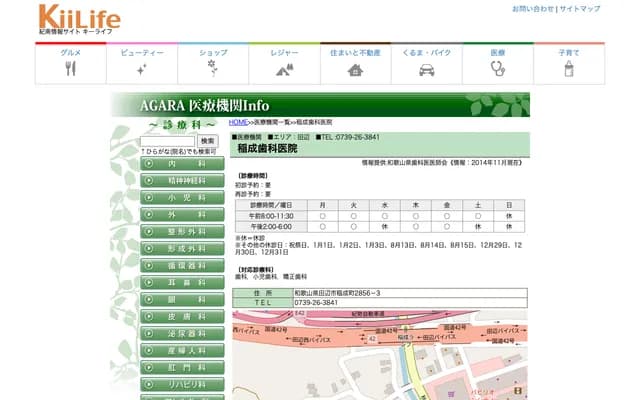Click the ～診療科～ sidebar heading
Image resolution: width=640 pixels, height=400 pixels.
tap(182, 124)
